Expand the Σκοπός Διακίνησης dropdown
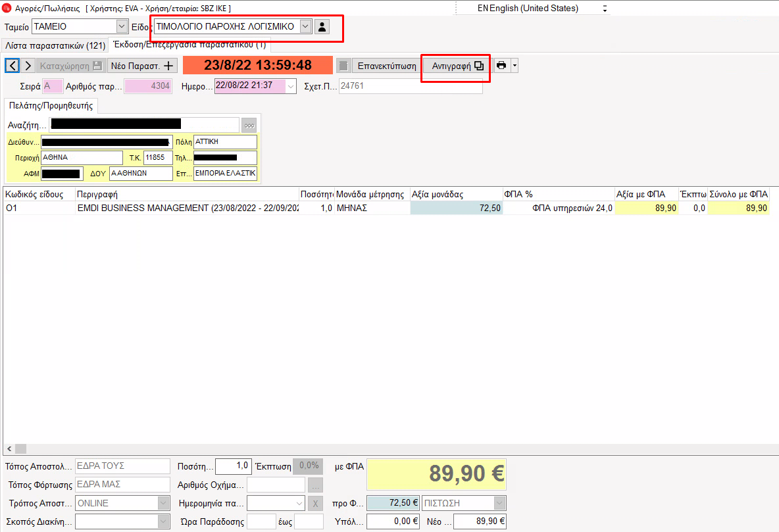The height and width of the screenshot is (532, 779). pyautogui.click(x=163, y=521)
